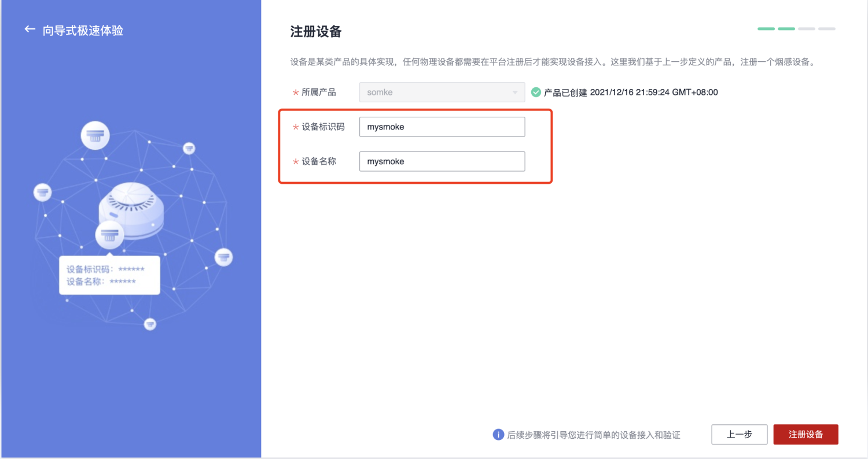Screen dimensions: 868x459
Task: Click the back arrow beside 向导式极速体验
Action: tap(30, 29)
